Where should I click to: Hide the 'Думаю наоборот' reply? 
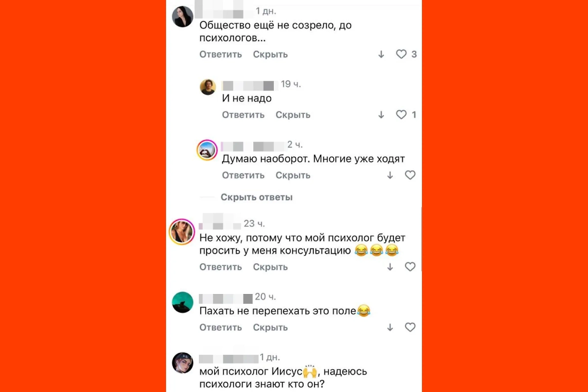click(293, 175)
